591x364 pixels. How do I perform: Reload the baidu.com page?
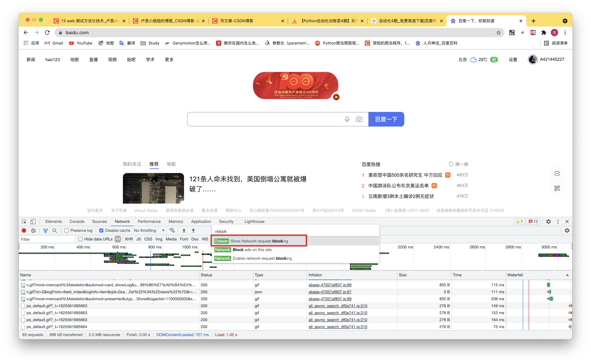tap(47, 33)
